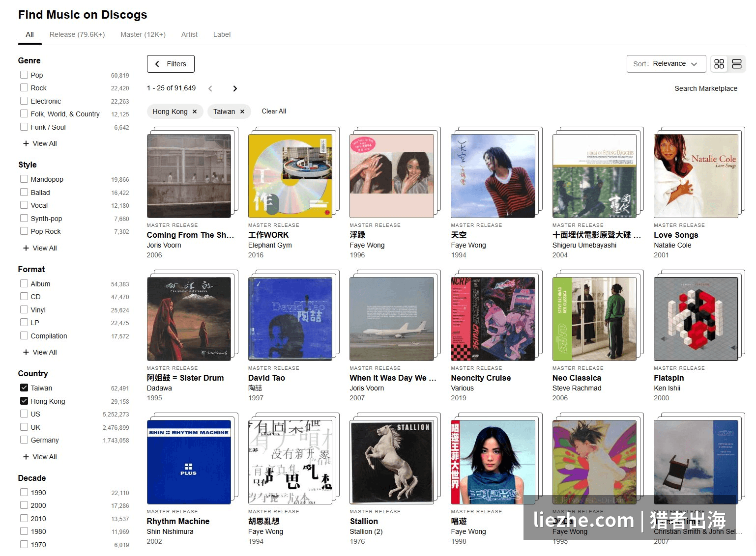Image resolution: width=756 pixels, height=556 pixels.
Task: Enable the Compilation format filter
Action: point(24,335)
